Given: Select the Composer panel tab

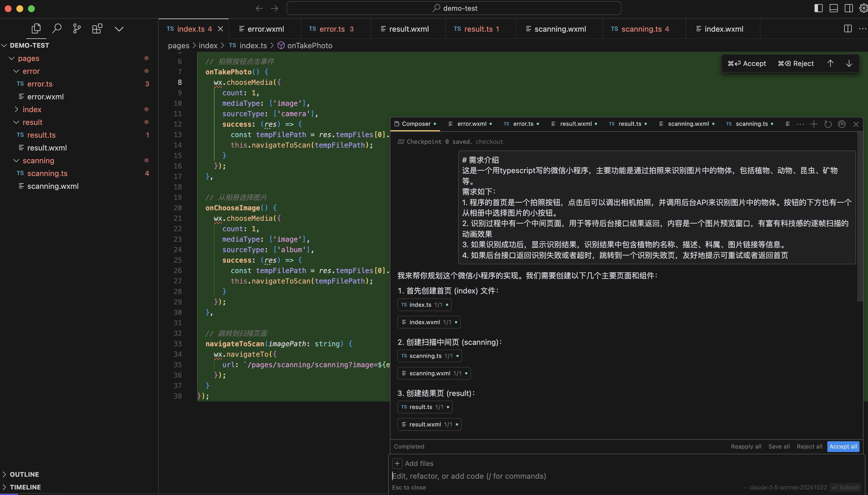Looking at the screenshot, I should (415, 124).
